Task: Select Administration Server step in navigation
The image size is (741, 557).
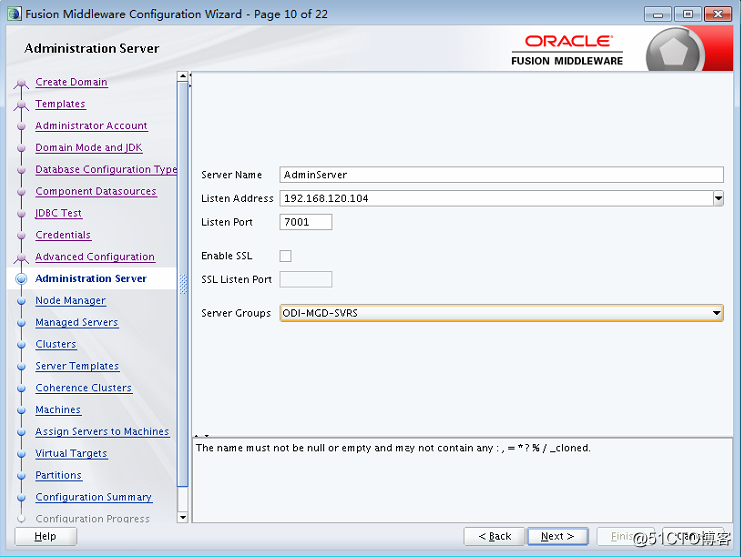Action: 91,278
